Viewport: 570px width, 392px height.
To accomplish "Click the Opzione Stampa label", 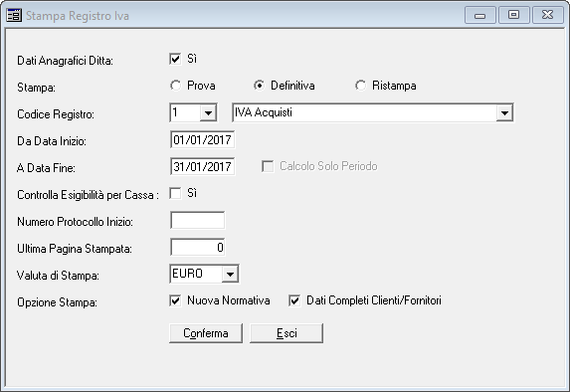I will (x=57, y=302).
